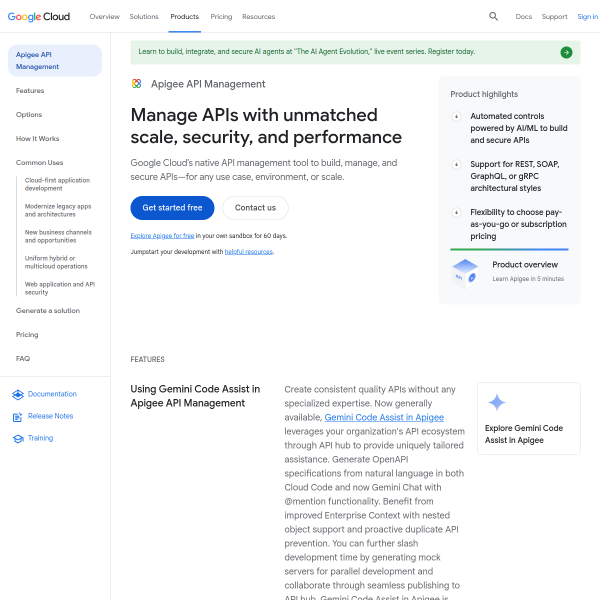The image size is (600, 600).
Task: Click the Google Cloud logo
Action: [x=39, y=16]
